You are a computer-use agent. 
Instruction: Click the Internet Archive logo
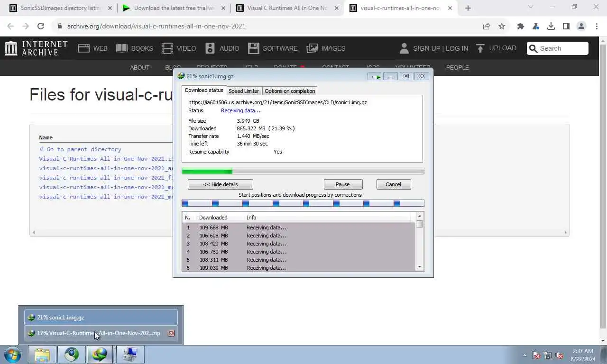pos(36,48)
